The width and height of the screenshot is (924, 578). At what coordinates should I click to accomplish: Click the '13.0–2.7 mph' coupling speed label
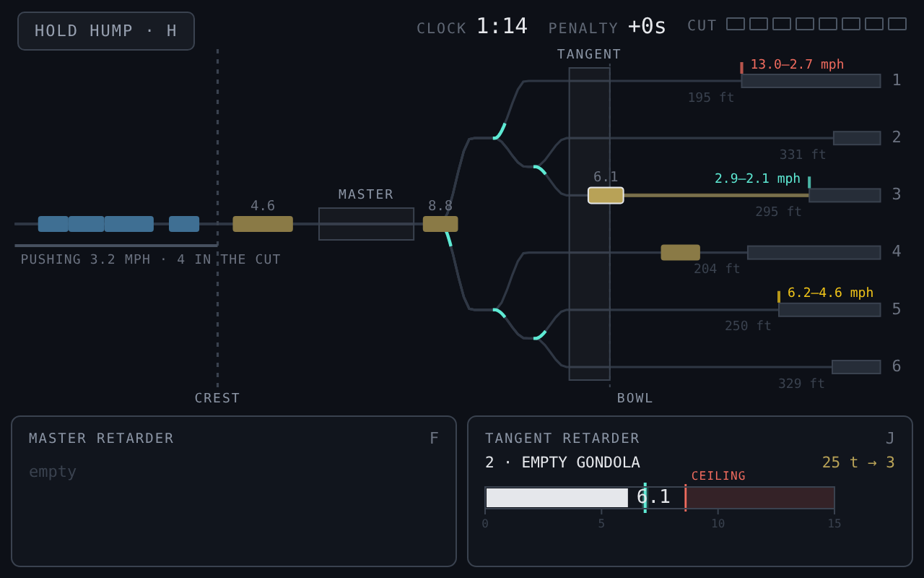click(797, 64)
